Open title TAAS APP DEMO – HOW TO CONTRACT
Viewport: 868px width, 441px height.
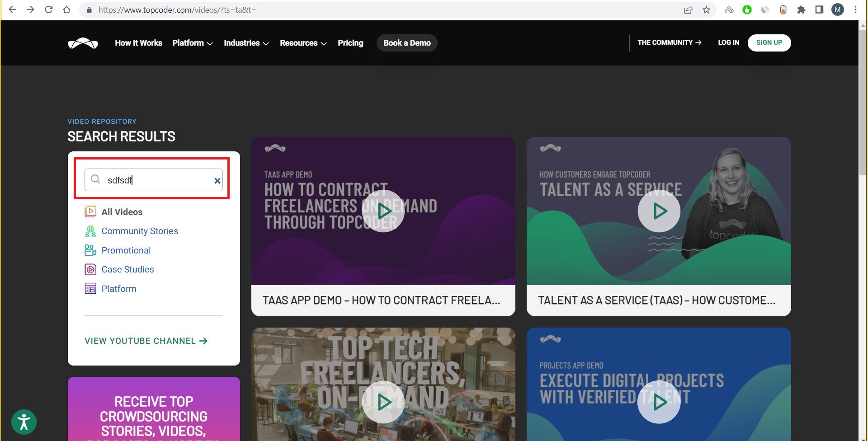pos(382,300)
